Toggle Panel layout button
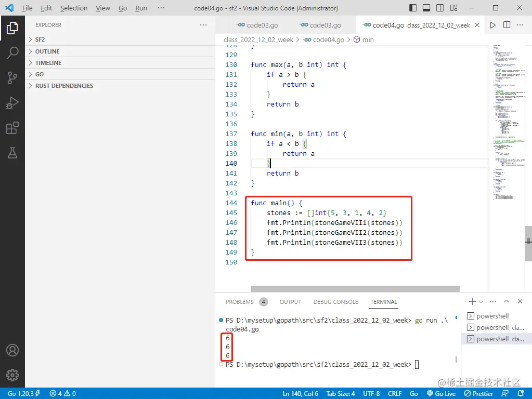This screenshot has height=399, width=532. [426, 8]
